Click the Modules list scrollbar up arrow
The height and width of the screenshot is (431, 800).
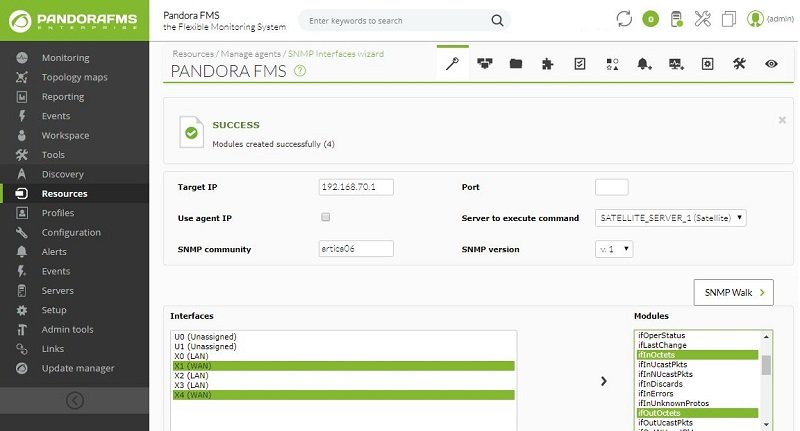tap(766, 337)
